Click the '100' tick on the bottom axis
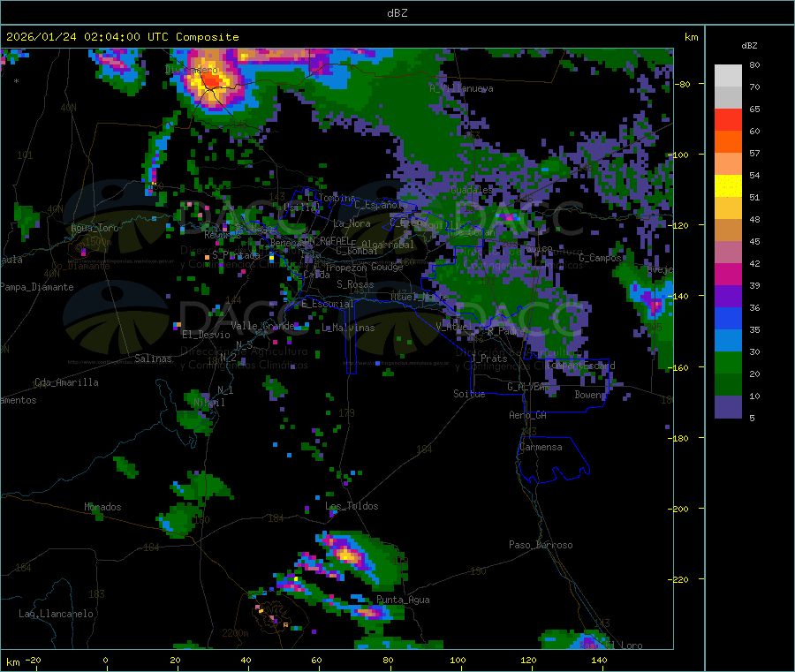 coord(458,660)
